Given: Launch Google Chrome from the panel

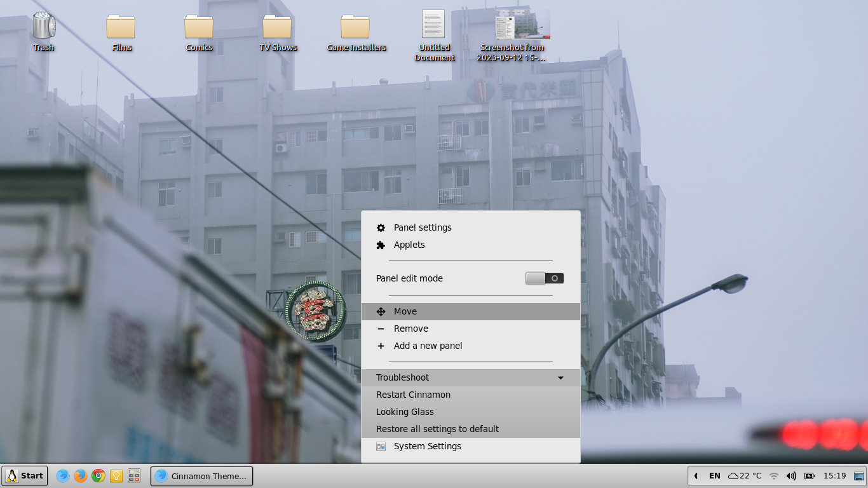Looking at the screenshot, I should [98, 476].
